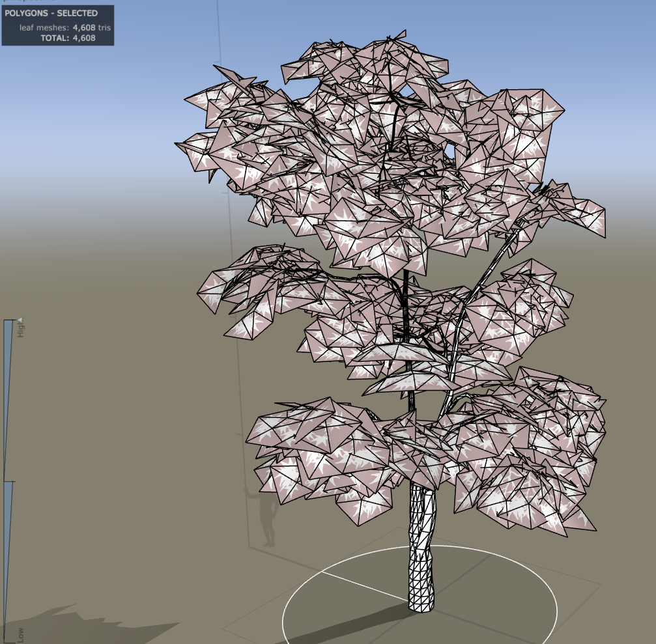The height and width of the screenshot is (644, 656).
Task: Click the middle tick on the LOD bar
Action: (8, 481)
